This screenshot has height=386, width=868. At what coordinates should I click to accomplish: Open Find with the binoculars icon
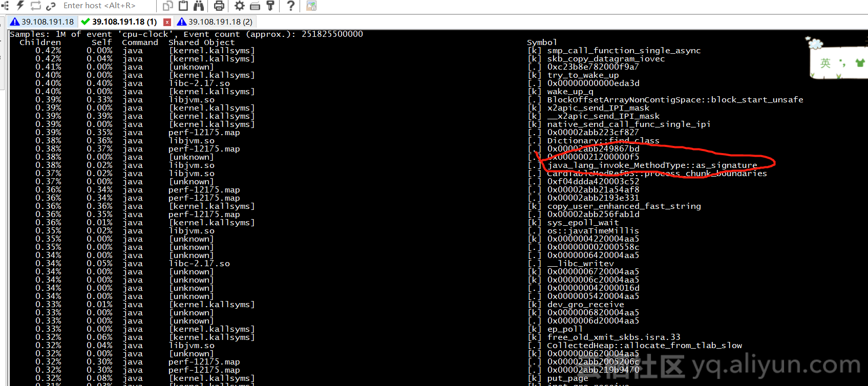coord(198,6)
